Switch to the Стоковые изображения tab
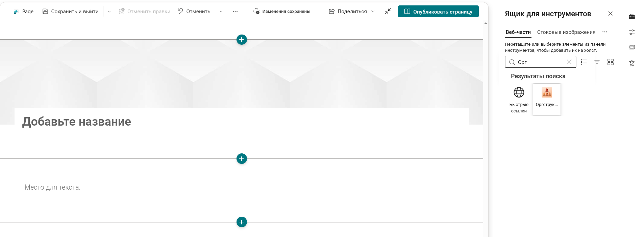The image size is (644, 237). pos(566,32)
